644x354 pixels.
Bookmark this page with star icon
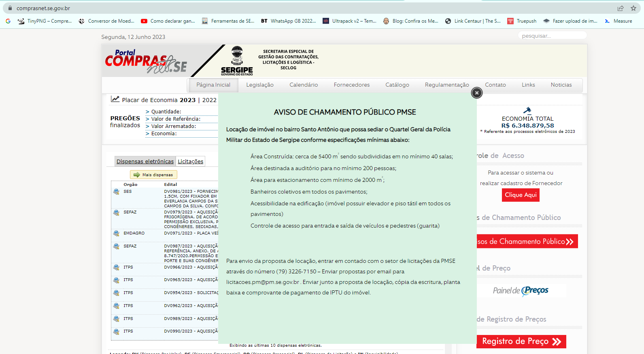tap(633, 8)
